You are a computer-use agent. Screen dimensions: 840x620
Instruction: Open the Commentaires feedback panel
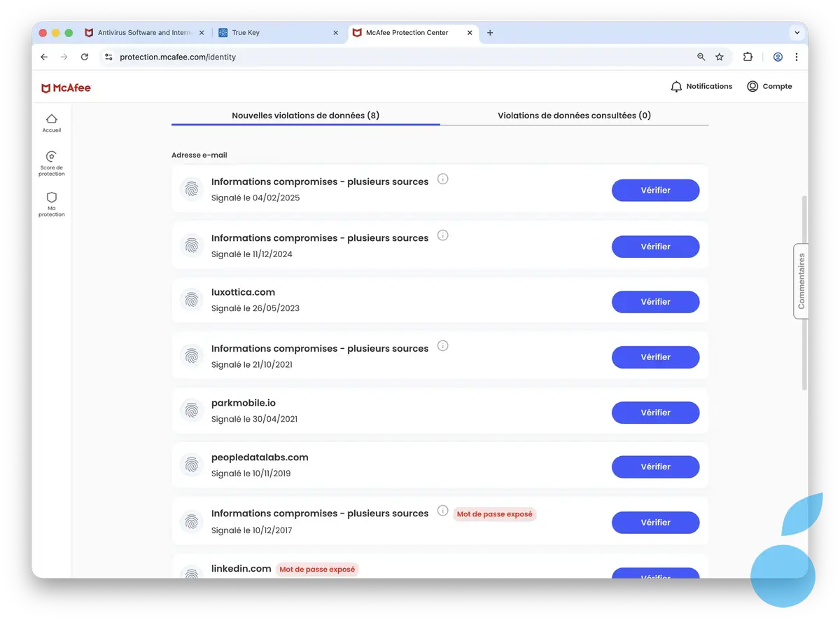click(x=801, y=282)
